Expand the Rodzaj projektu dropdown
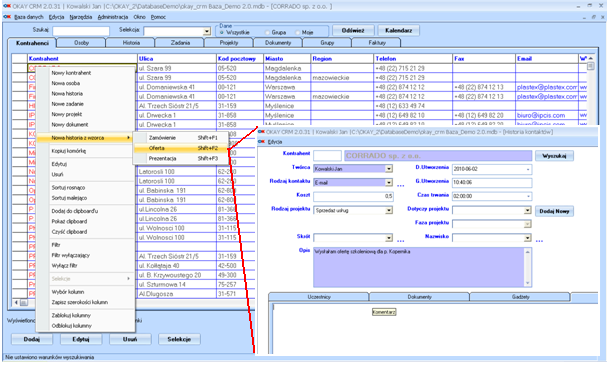 [x=388, y=211]
